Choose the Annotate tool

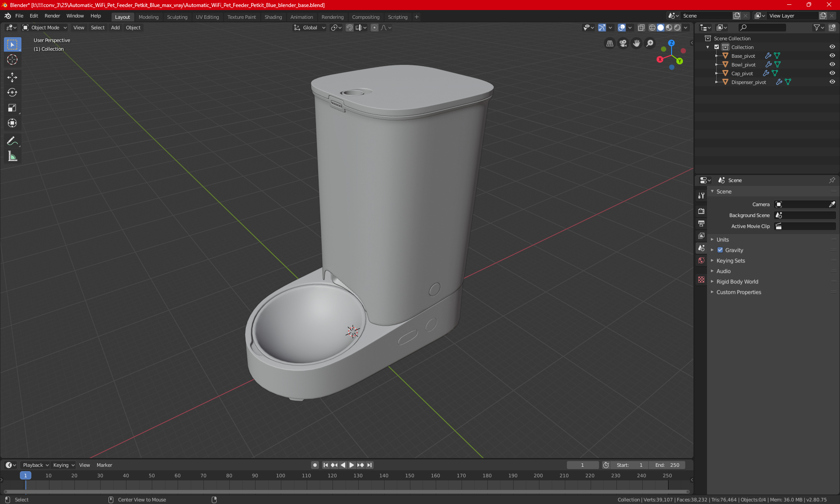(x=12, y=141)
